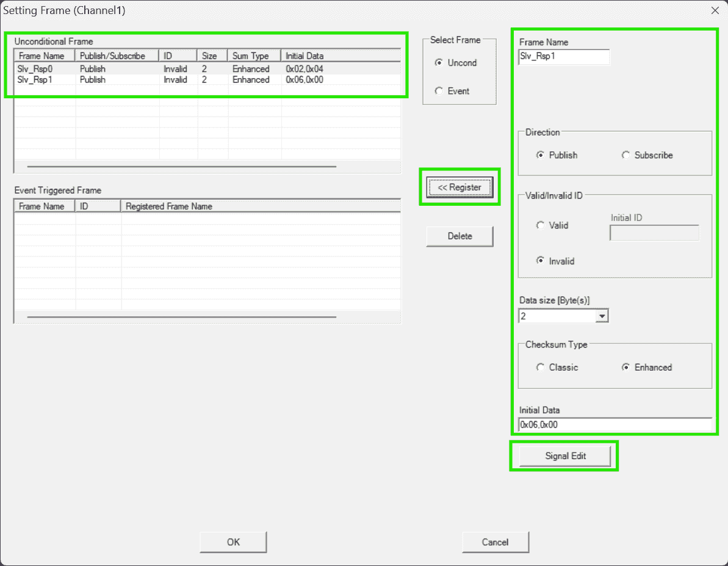Image resolution: width=728 pixels, height=566 pixels.
Task: Click the Frame Name text field
Action: coord(563,57)
